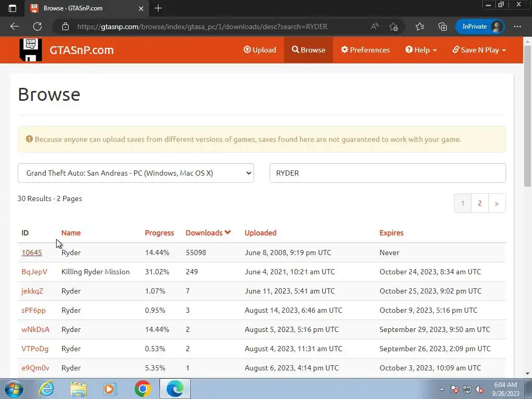Open the Favorites list icon

pos(420,26)
